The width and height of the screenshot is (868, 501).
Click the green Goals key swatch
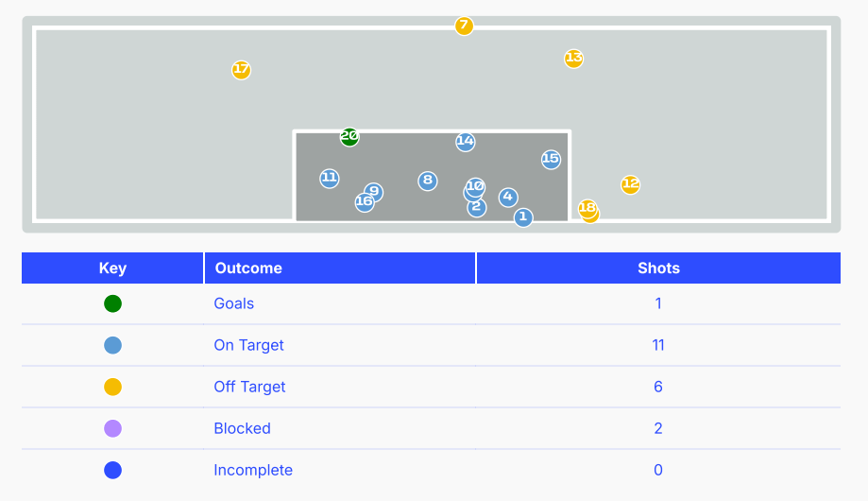click(x=113, y=303)
